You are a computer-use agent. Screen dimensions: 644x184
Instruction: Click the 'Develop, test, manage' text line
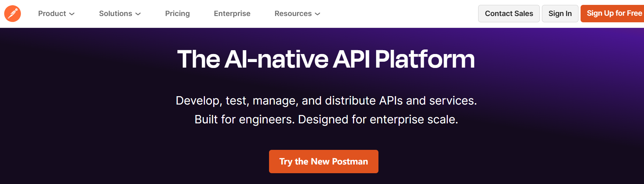tap(326, 101)
